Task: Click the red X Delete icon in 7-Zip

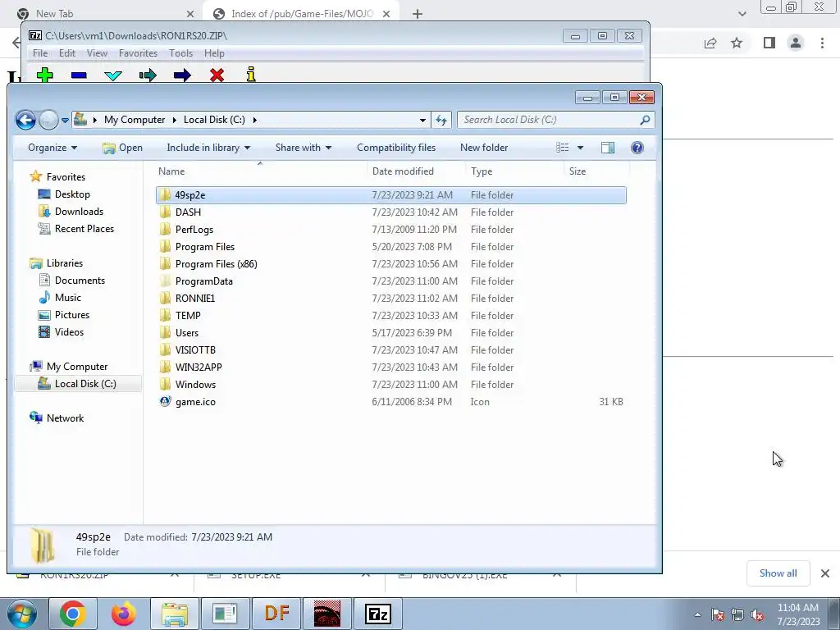Action: 217,75
